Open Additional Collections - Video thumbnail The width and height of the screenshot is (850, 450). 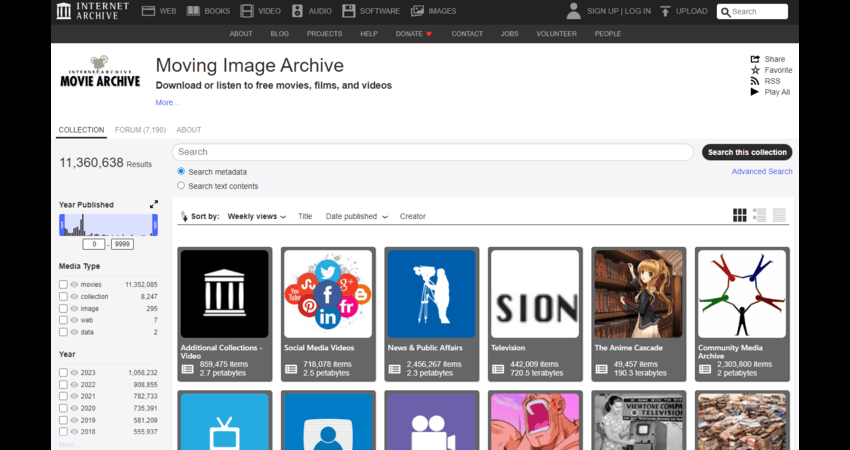pyautogui.click(x=224, y=294)
